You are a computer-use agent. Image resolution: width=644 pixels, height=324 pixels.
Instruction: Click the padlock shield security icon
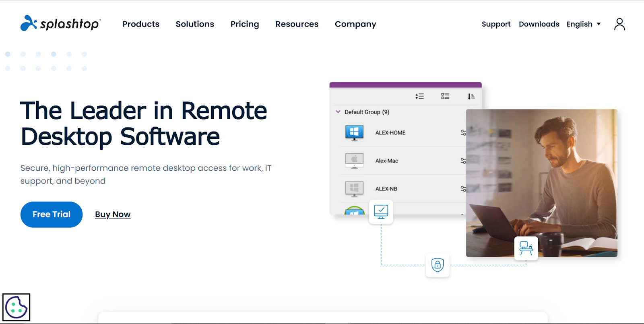(x=438, y=265)
